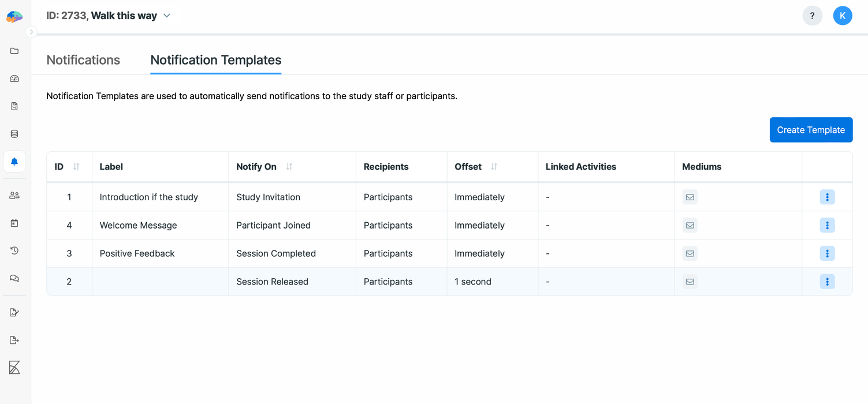
Task: Open the actions menu for Introduction if the study
Action: coord(827,197)
